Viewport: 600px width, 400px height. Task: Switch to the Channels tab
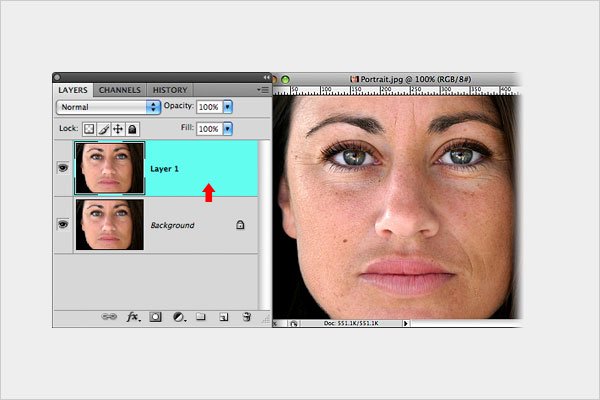[x=120, y=90]
